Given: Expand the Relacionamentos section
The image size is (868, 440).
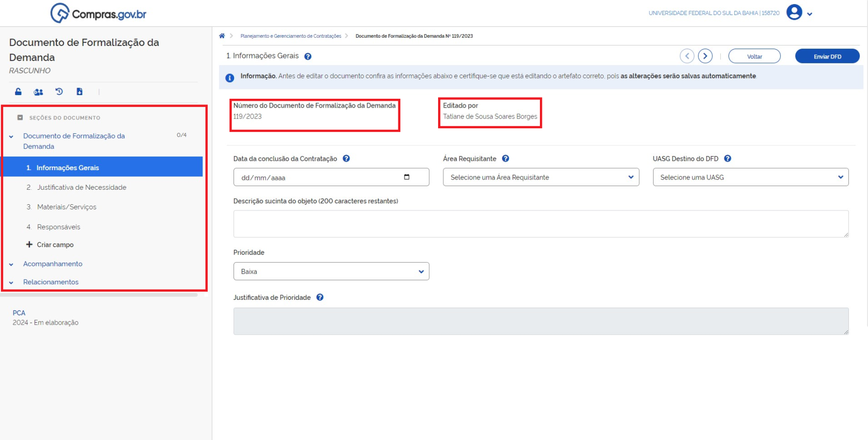Looking at the screenshot, I should 51,282.
